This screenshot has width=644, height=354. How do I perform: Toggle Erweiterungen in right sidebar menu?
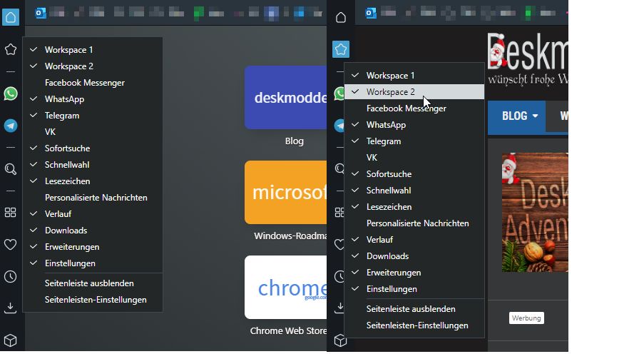tap(414, 273)
